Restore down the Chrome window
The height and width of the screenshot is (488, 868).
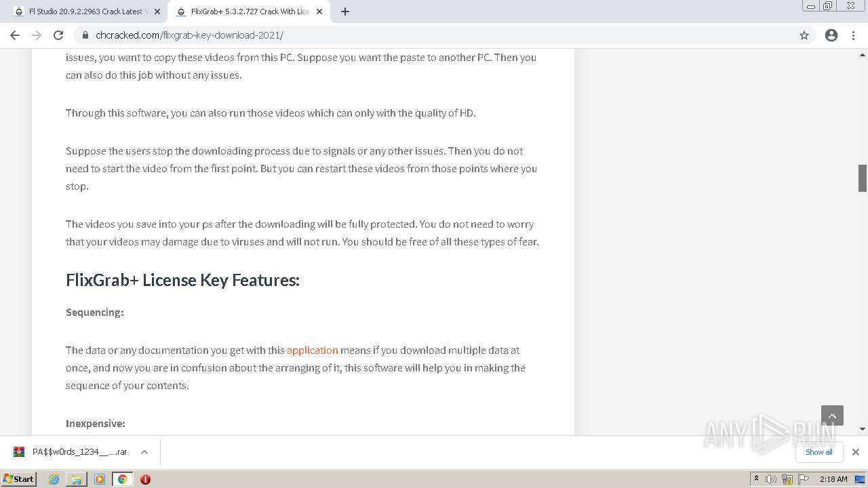pos(828,6)
